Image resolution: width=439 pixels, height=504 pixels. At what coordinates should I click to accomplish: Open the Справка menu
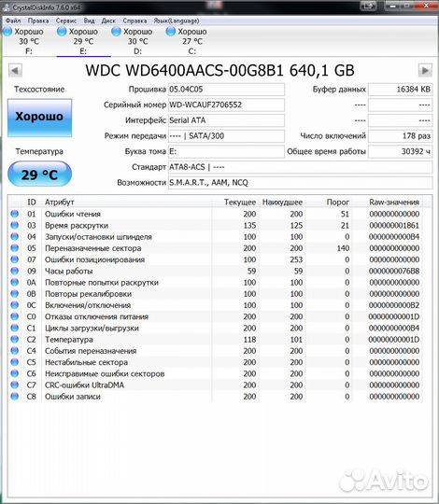click(x=135, y=21)
